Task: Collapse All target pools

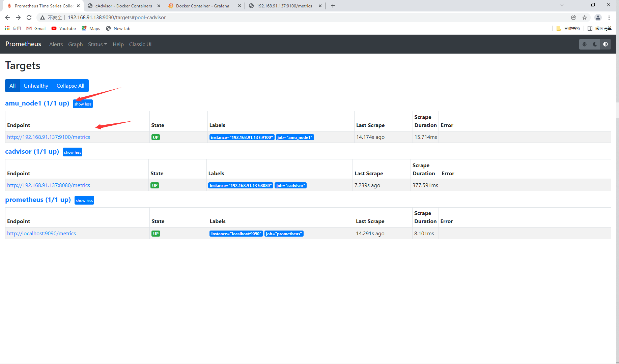Action: (71, 86)
